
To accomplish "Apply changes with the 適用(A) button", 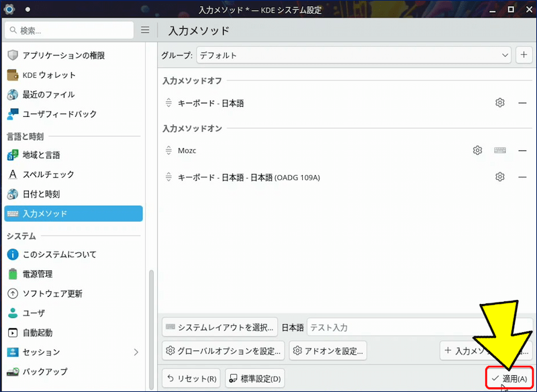I will pos(509,379).
